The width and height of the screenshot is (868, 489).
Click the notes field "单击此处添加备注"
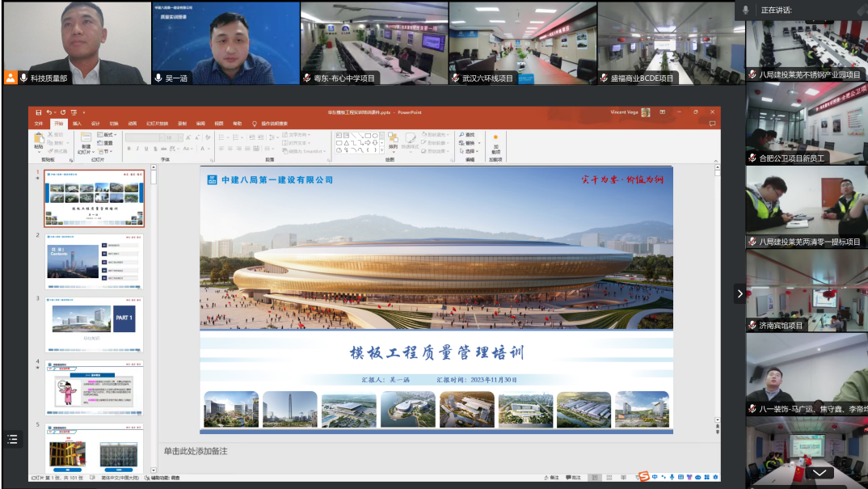(x=196, y=451)
